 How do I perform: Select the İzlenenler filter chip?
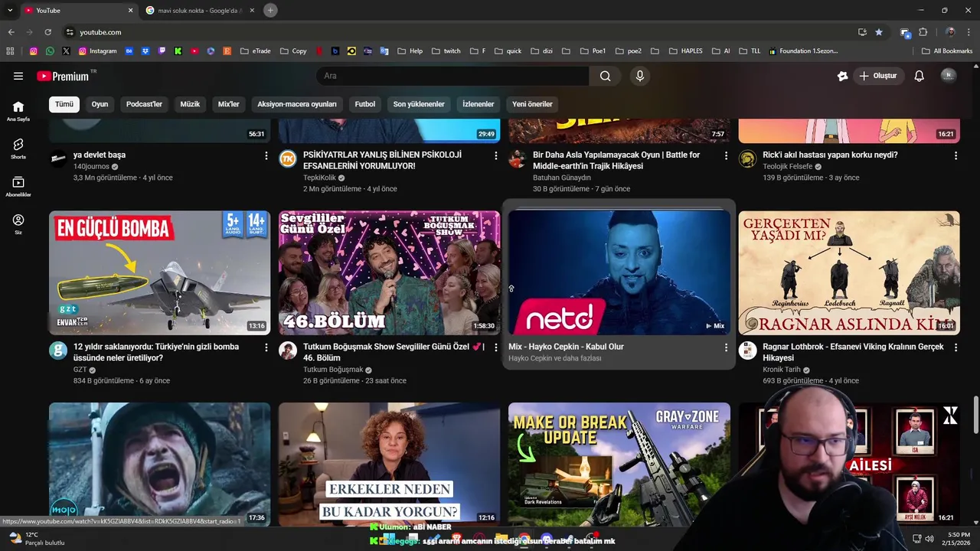[479, 104]
